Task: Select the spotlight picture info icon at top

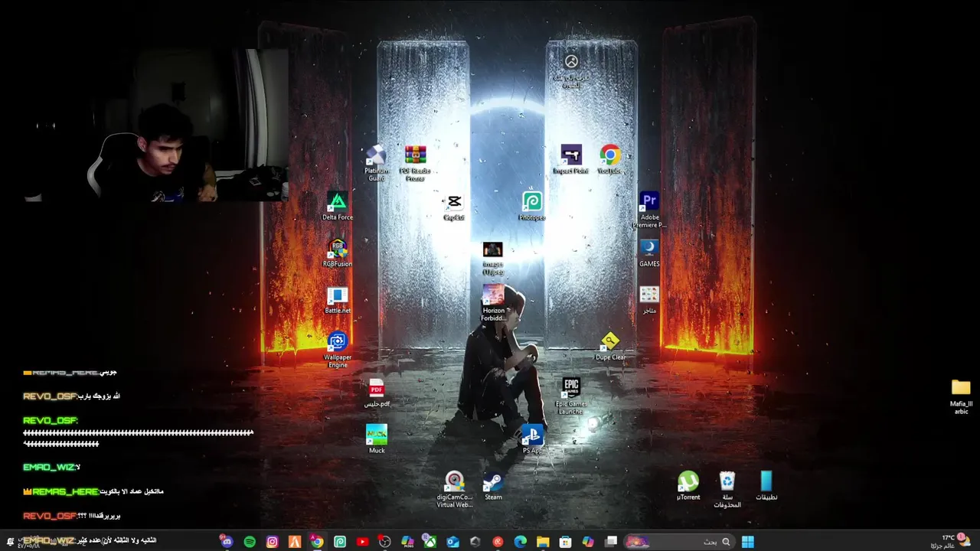Action: (x=571, y=72)
